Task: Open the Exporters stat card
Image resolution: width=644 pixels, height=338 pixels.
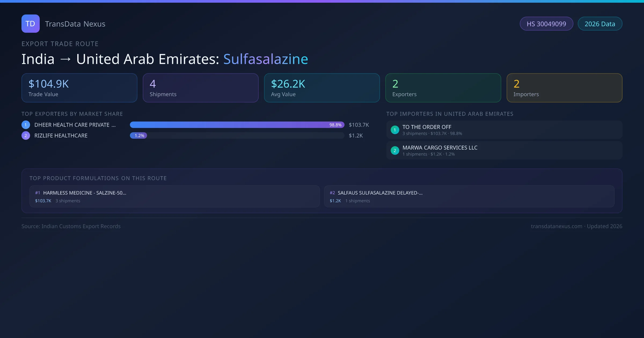Action: coord(443,88)
